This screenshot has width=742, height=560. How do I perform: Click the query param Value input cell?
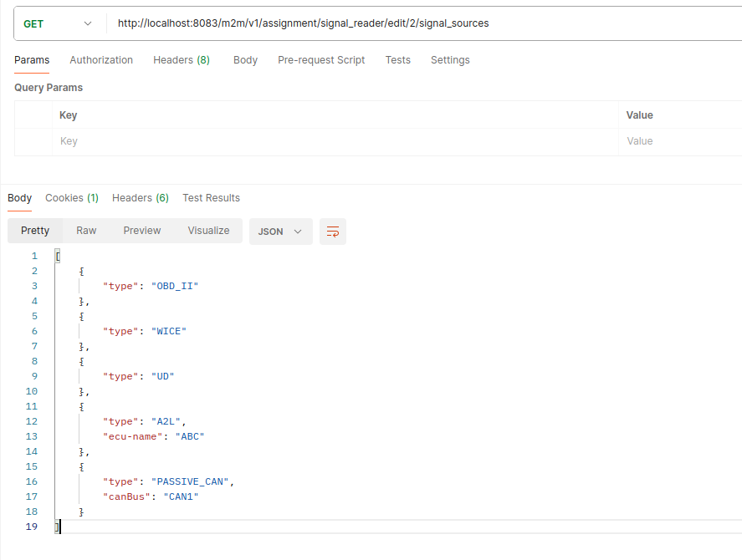[679, 142]
